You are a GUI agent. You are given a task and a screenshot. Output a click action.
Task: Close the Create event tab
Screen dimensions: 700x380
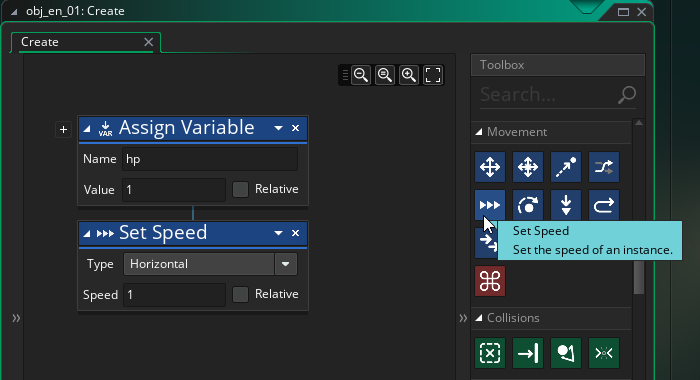(148, 42)
